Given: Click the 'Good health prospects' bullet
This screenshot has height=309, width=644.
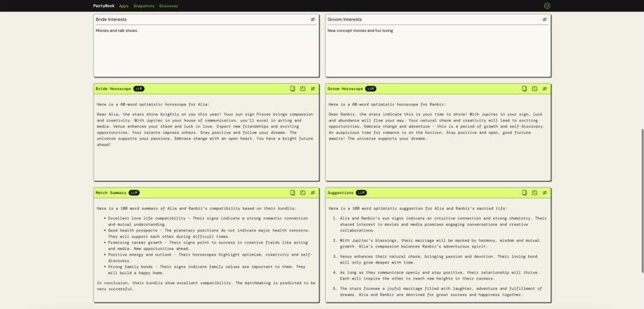Looking at the screenshot, I should point(209,233).
